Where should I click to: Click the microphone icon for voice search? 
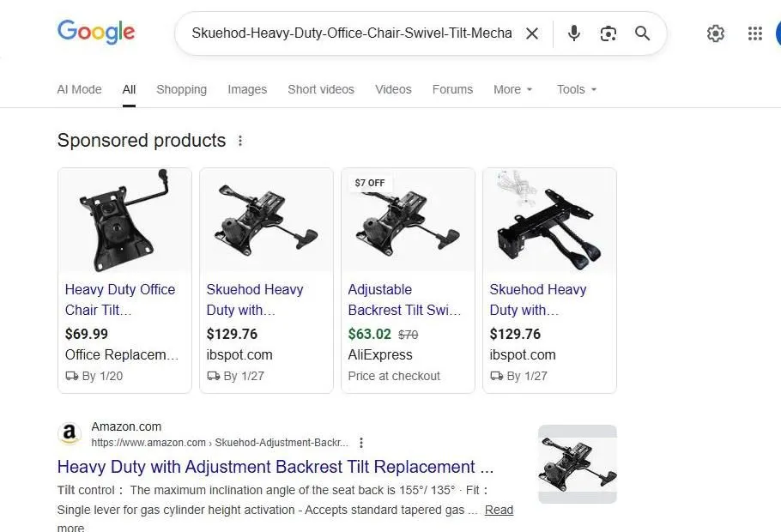(x=573, y=33)
